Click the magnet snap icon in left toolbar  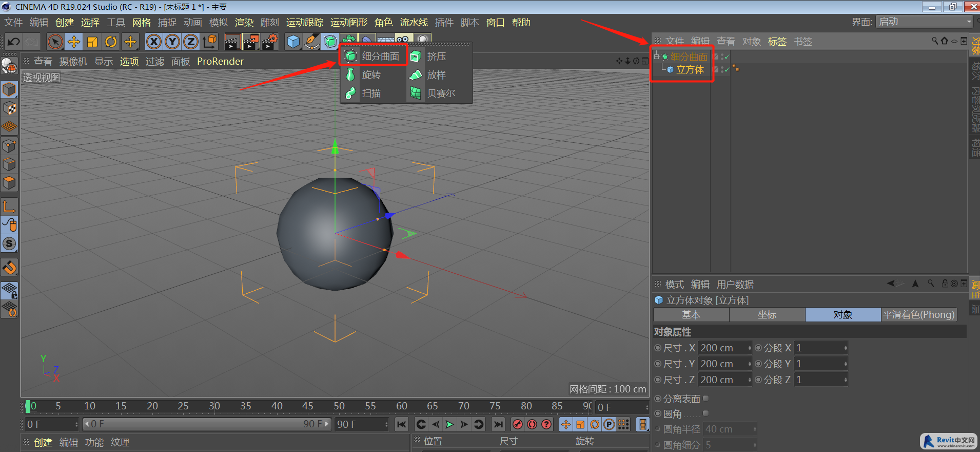(9, 268)
